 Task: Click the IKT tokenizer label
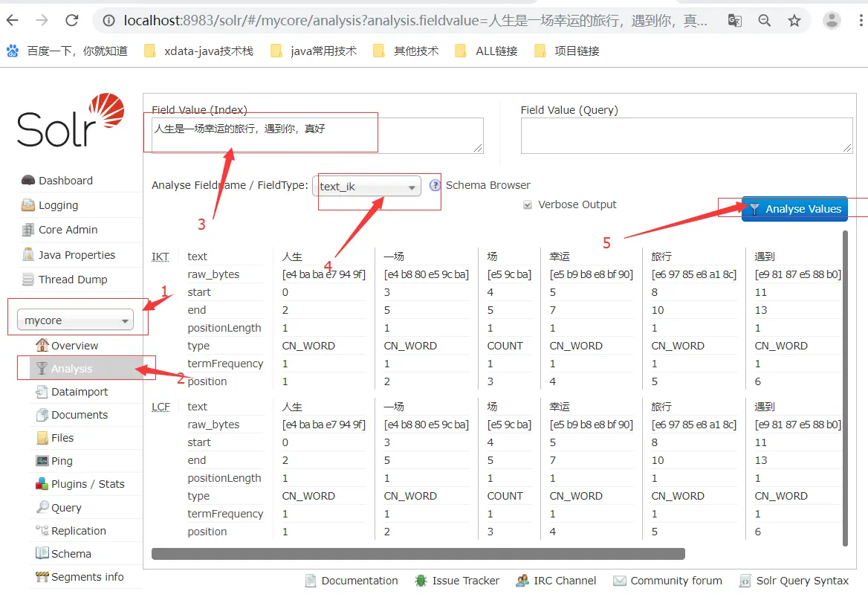click(x=160, y=257)
